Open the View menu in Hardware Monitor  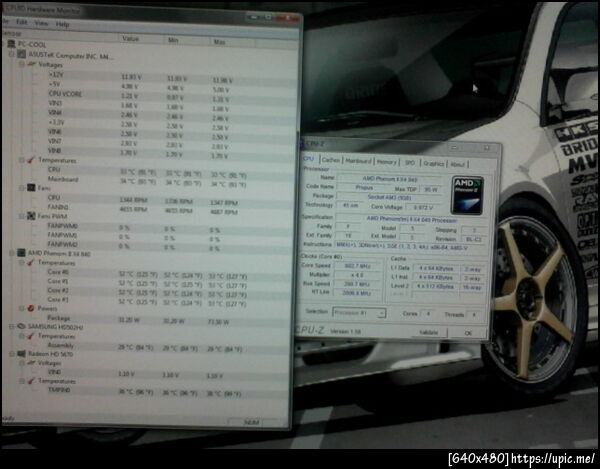click(x=41, y=23)
